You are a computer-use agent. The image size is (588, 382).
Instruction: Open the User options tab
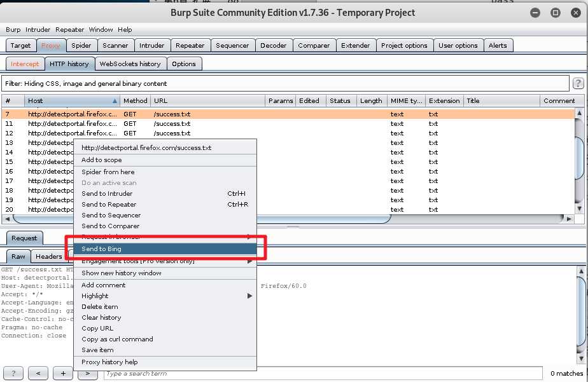tap(458, 45)
